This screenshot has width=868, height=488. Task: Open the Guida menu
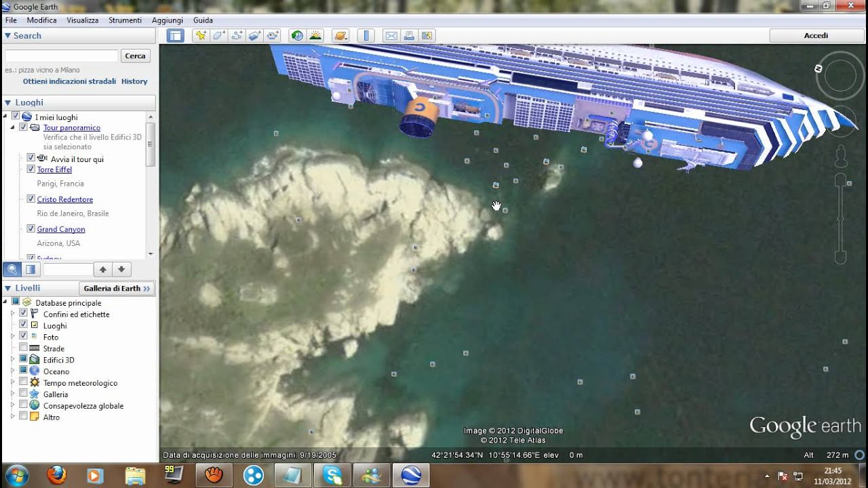point(203,20)
